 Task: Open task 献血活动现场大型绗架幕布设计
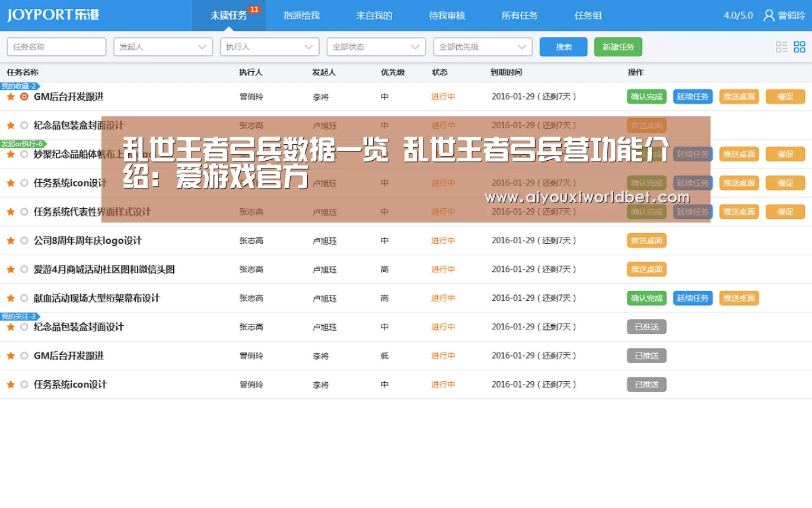tap(97, 298)
